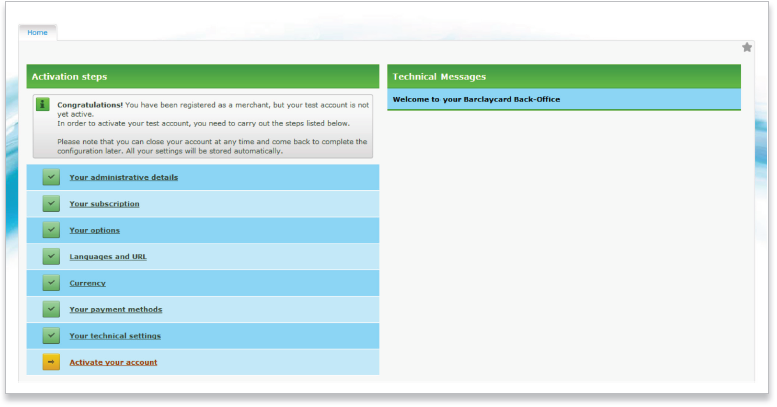Open Your payment methods link
Viewport: 777px width, 407px height.
115,309
